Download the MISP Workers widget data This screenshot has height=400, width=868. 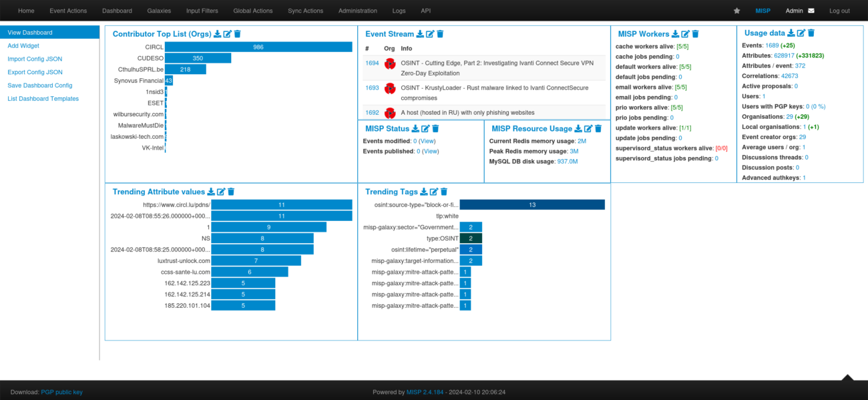(x=676, y=32)
